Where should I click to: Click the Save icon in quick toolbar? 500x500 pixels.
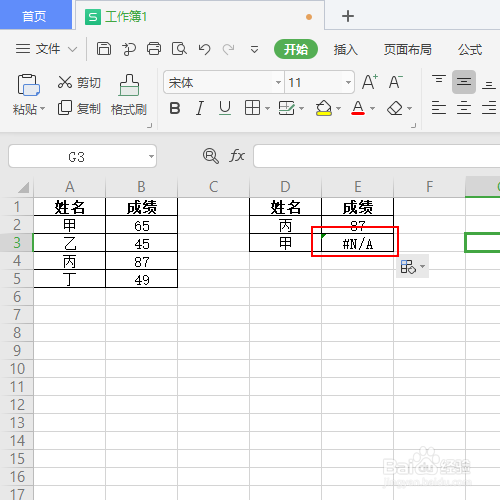[x=104, y=49]
